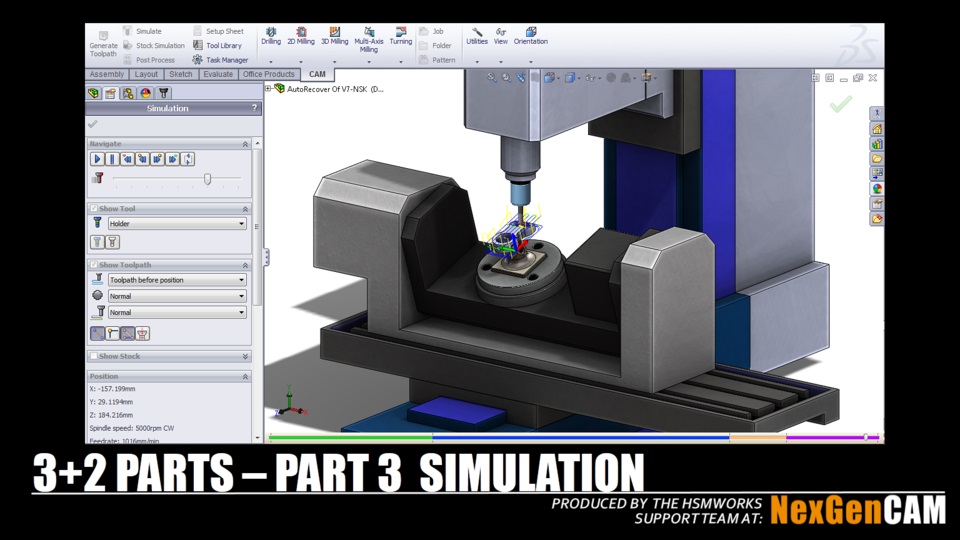
Task: Open the second Normal dropdown
Action: (x=178, y=312)
